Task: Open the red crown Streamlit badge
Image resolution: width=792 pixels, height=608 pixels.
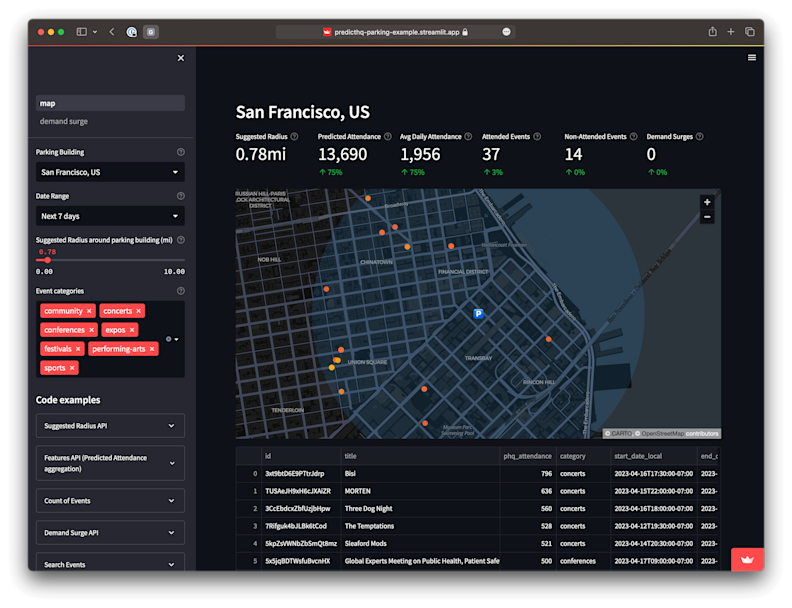Action: click(747, 559)
